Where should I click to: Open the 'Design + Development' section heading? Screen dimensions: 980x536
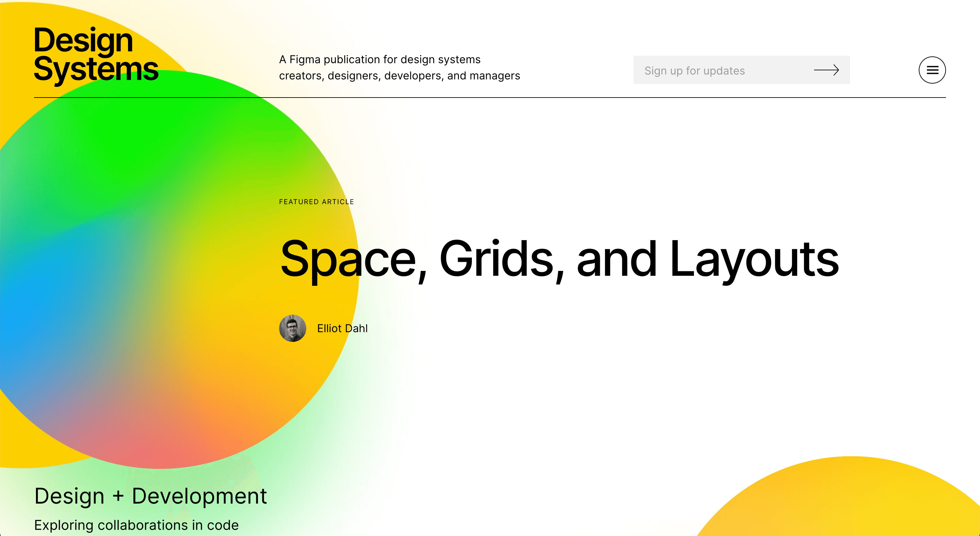pyautogui.click(x=150, y=496)
